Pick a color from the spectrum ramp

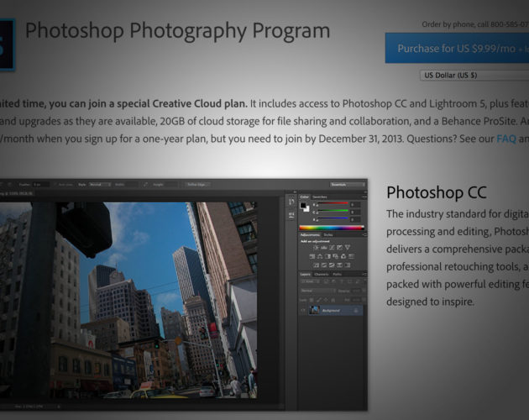(x=332, y=228)
